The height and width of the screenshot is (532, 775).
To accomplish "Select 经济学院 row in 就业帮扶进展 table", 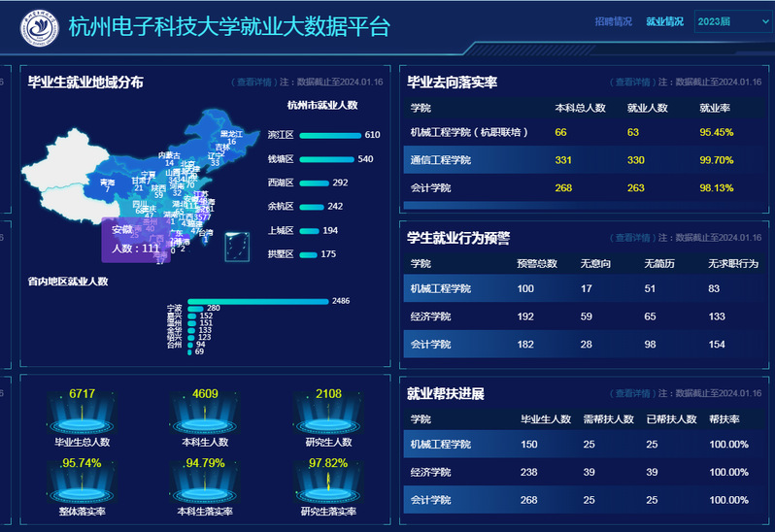I will pyautogui.click(x=583, y=472).
